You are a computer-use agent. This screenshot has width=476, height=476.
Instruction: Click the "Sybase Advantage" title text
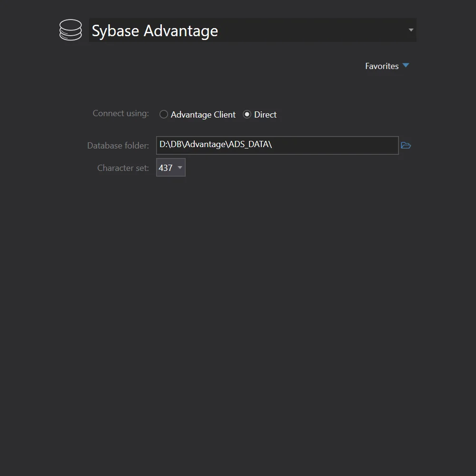tap(155, 31)
